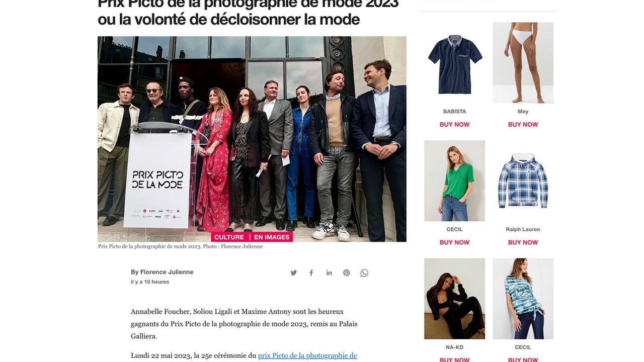Share article on Twitter icon

pyautogui.click(x=293, y=273)
